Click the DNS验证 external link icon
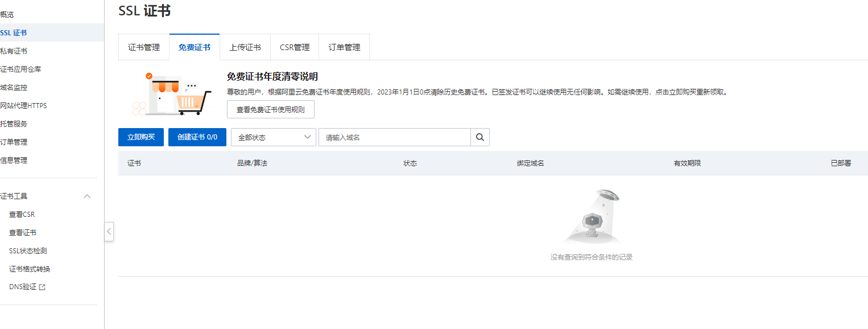 (x=42, y=287)
